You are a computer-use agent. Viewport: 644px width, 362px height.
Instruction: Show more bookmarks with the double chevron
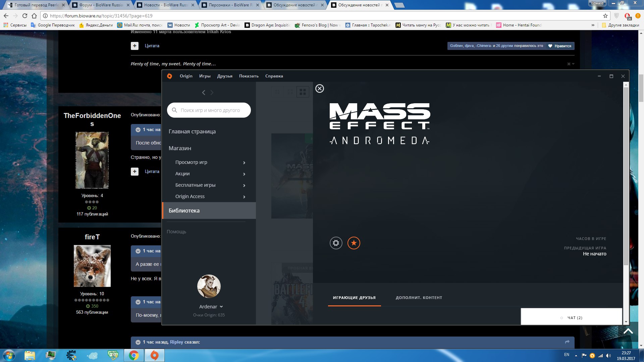[593, 25]
